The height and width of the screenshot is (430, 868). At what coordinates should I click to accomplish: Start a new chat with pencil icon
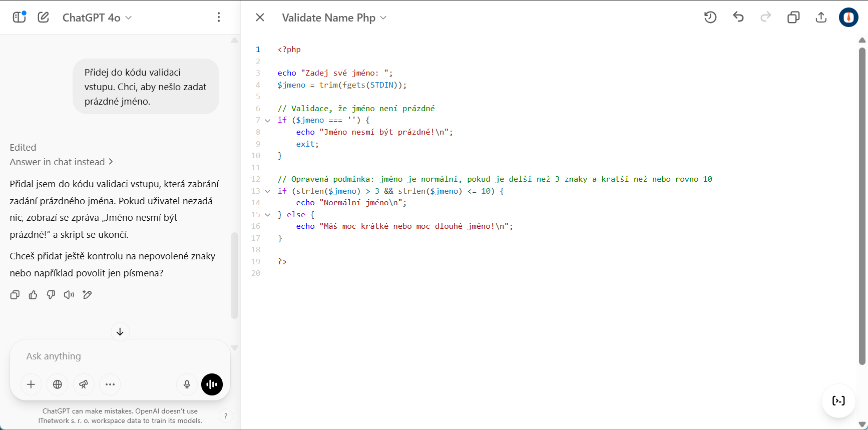click(x=44, y=18)
